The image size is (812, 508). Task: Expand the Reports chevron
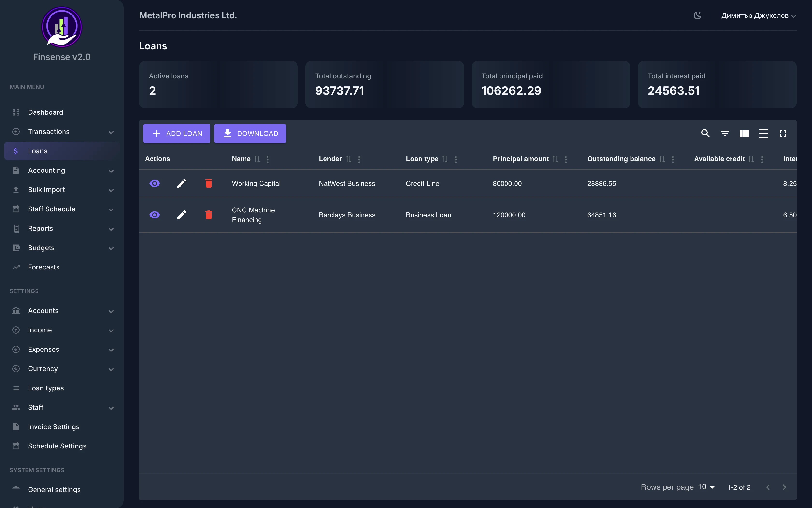[x=111, y=229]
